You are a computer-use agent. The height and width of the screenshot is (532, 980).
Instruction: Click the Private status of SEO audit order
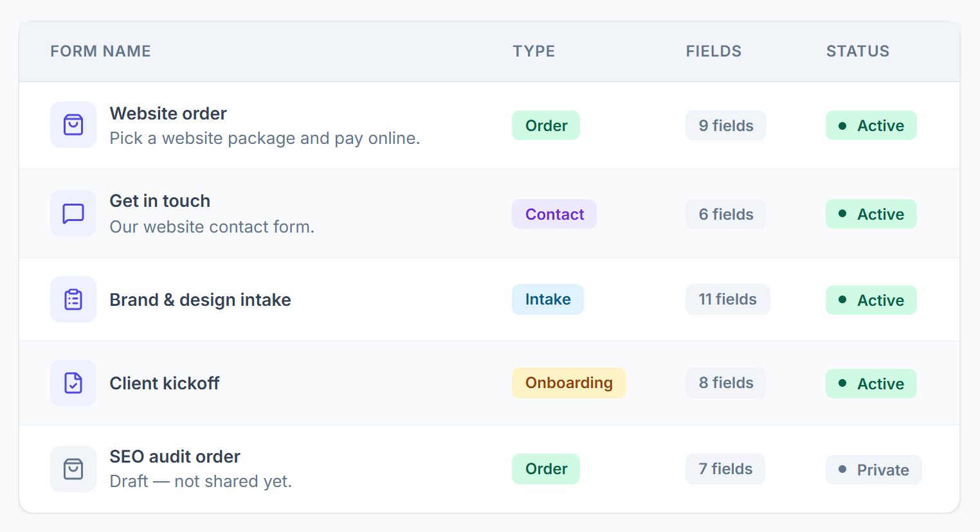click(x=874, y=470)
